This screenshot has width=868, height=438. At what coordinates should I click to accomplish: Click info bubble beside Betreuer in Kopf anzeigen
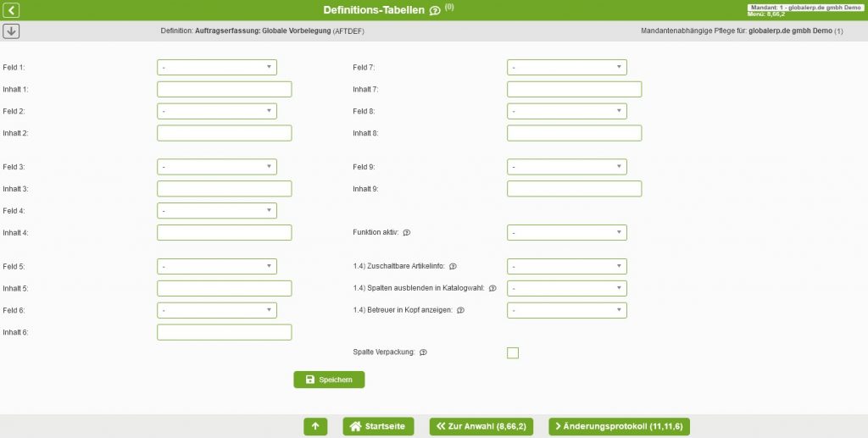tap(460, 311)
